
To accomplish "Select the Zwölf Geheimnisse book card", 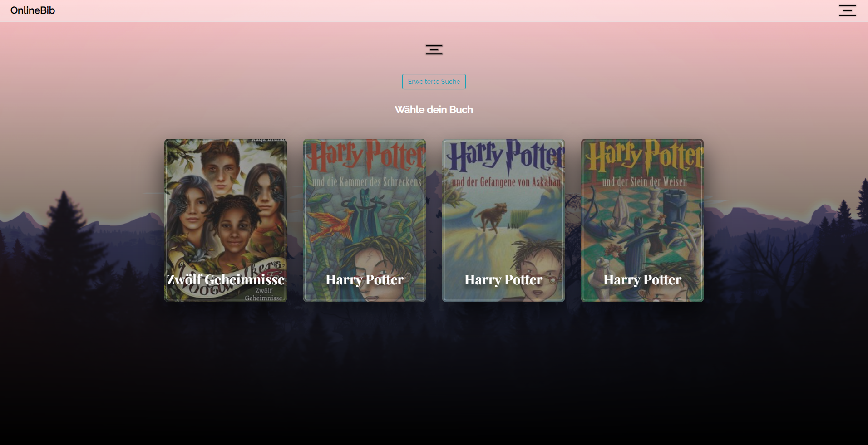I will [x=226, y=220].
